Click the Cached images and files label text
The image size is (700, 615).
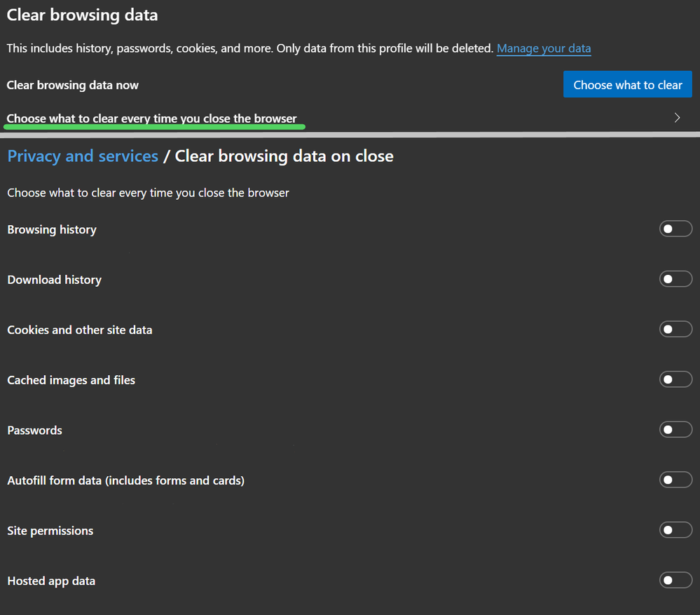[x=71, y=379]
